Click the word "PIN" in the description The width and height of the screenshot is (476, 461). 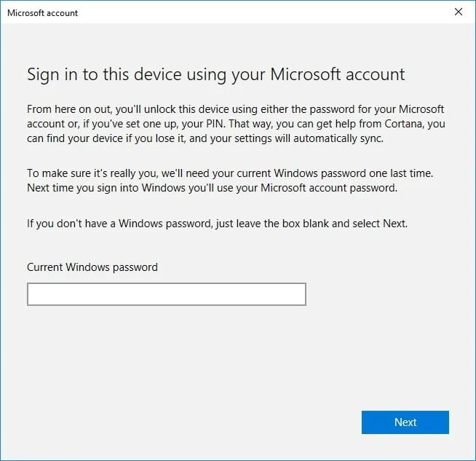click(215, 124)
